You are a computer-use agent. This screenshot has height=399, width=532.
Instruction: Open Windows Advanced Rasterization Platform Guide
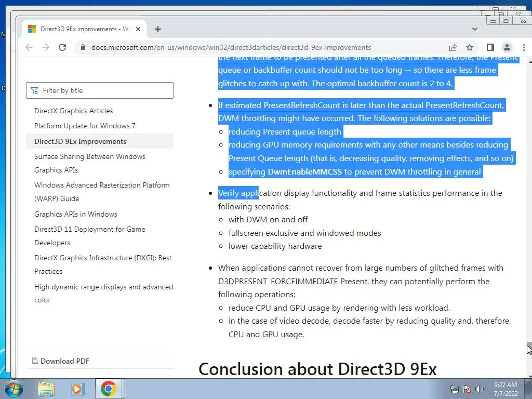[102, 192]
